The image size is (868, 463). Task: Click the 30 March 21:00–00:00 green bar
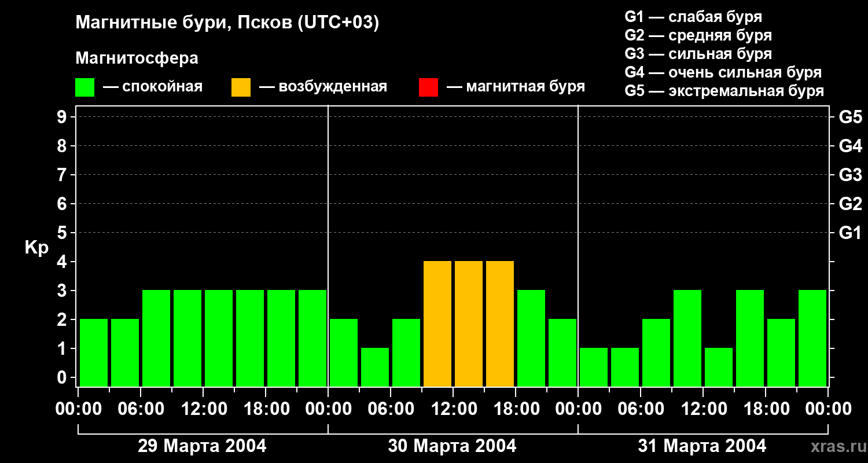(562, 352)
